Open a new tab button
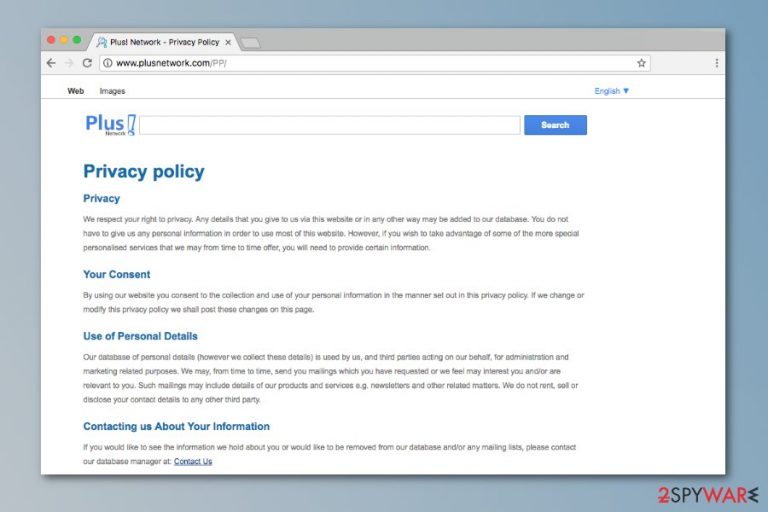Viewport: 768px width, 512px height. click(x=251, y=43)
